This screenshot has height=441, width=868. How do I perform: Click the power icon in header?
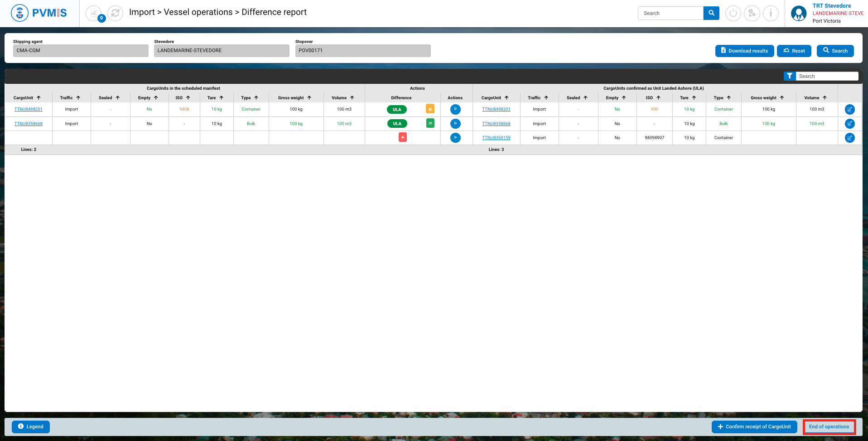point(733,13)
